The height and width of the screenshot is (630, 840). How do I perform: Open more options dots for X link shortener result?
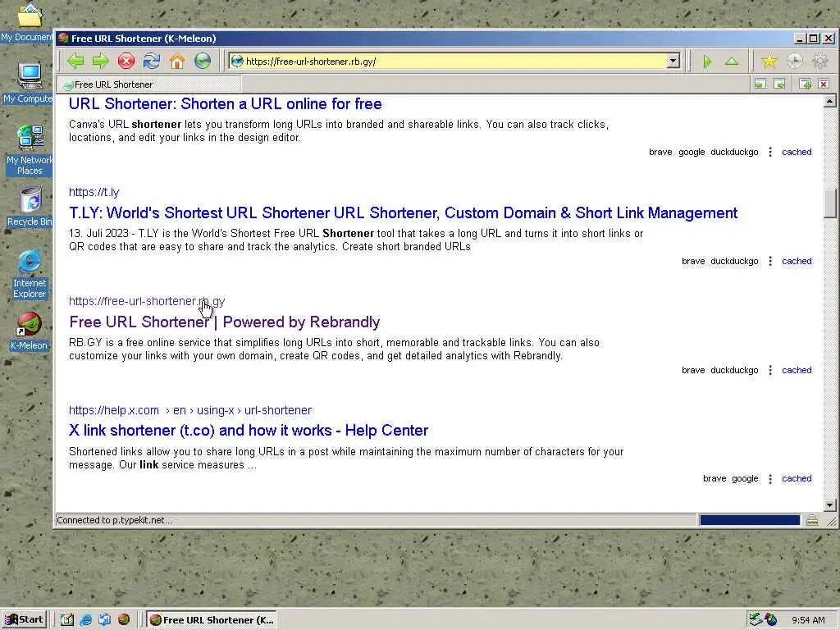[769, 479]
